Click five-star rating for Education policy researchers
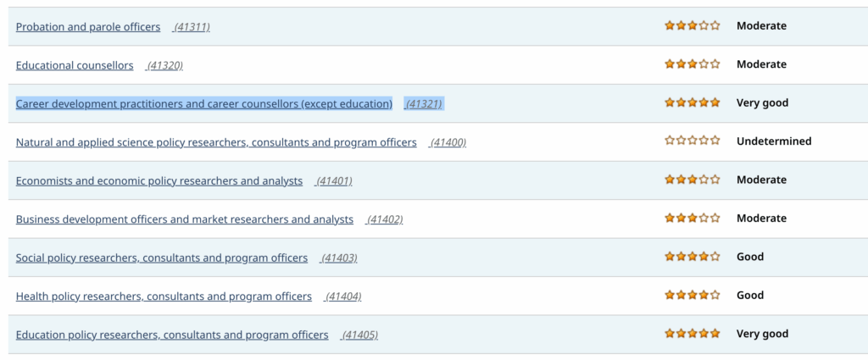Image resolution: width=868 pixels, height=360 pixels. [693, 334]
